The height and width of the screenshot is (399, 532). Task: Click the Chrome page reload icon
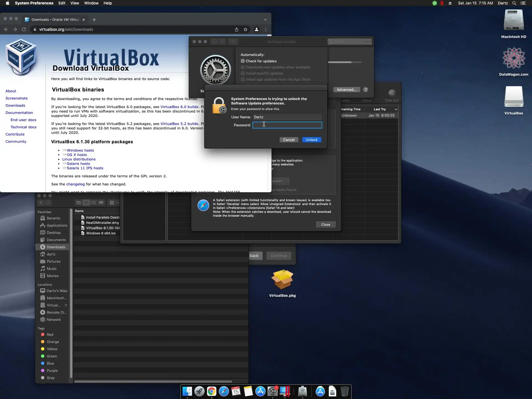(x=24, y=29)
